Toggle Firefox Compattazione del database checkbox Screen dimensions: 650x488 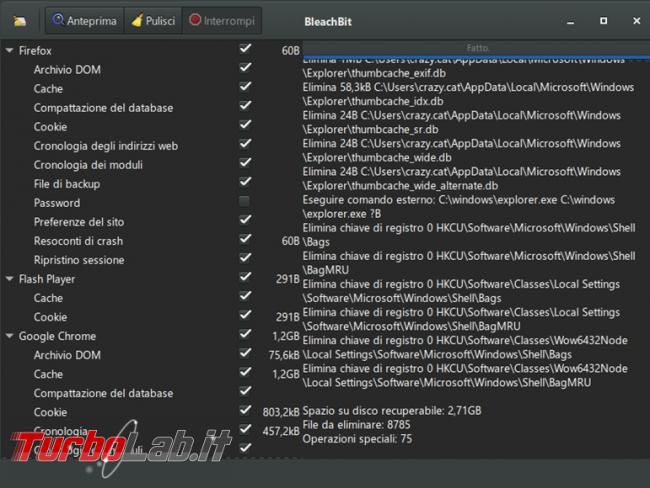[245, 106]
